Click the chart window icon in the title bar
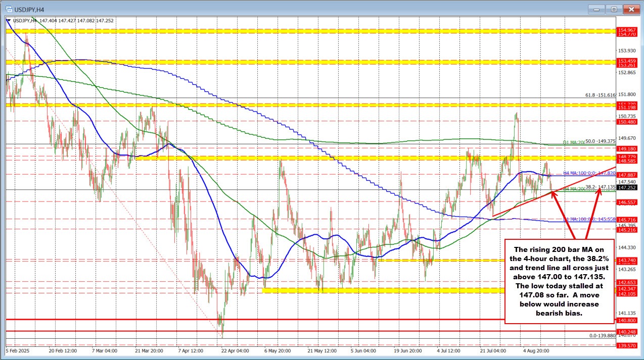This screenshot has height=360, width=644. [x=10, y=9]
